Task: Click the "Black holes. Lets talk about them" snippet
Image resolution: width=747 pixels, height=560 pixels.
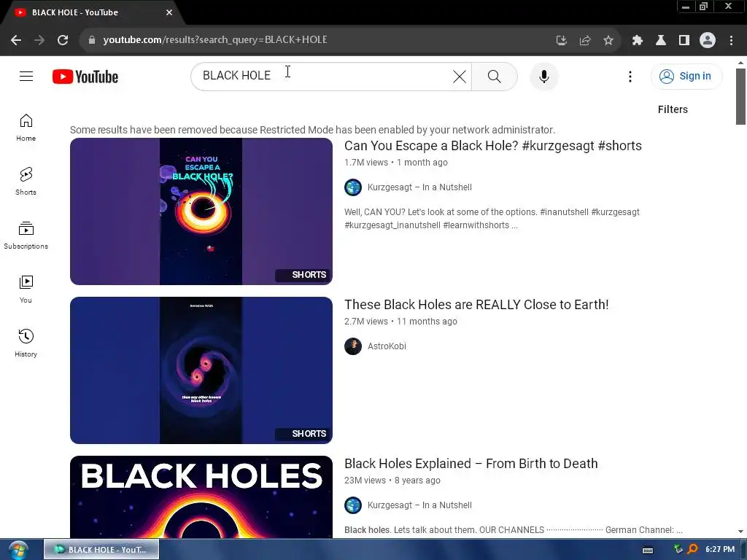Action: [513, 530]
